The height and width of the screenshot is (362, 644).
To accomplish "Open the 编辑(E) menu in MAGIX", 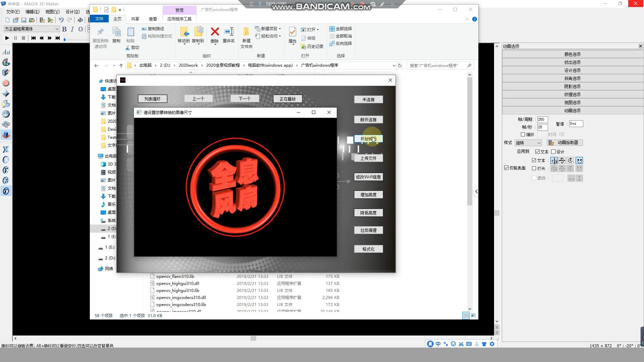I will coord(32,12).
